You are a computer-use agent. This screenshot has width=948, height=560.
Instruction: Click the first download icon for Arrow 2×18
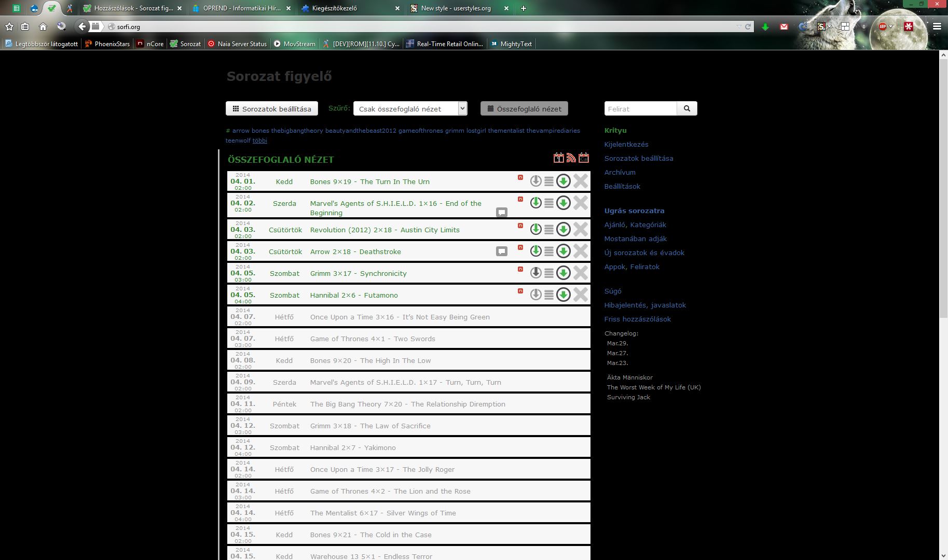pos(535,251)
